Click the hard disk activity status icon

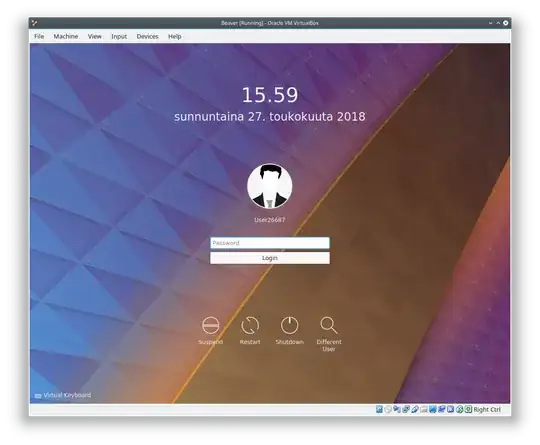click(379, 409)
